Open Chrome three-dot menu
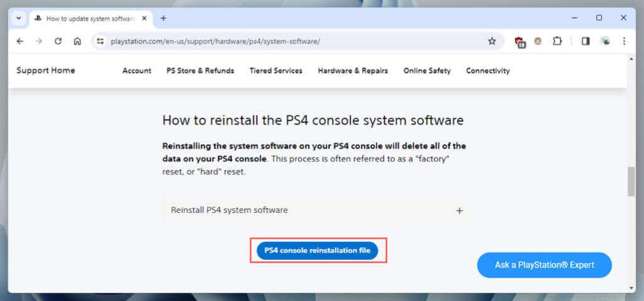Image resolution: width=644 pixels, height=301 pixels. pyautogui.click(x=624, y=41)
